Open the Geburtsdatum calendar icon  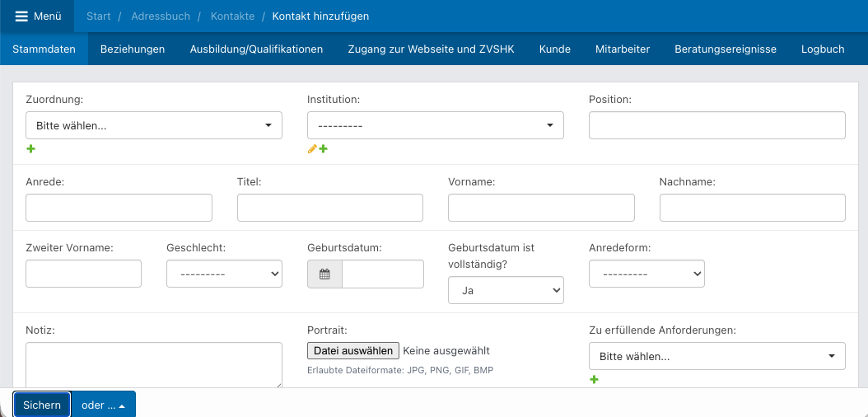coord(325,274)
